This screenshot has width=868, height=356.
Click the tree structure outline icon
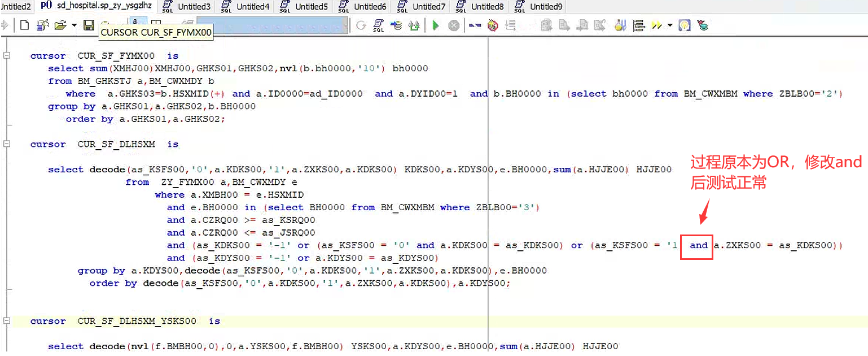coord(639,25)
